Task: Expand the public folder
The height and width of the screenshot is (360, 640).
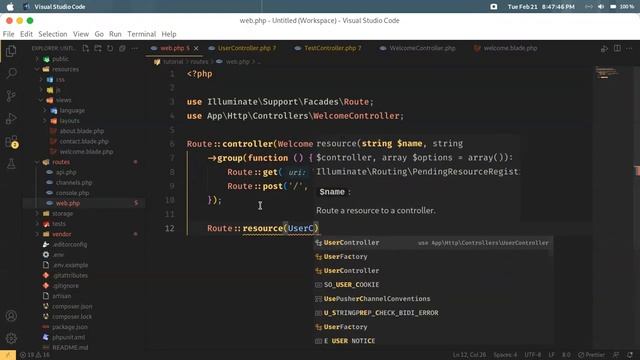Action: coord(60,59)
